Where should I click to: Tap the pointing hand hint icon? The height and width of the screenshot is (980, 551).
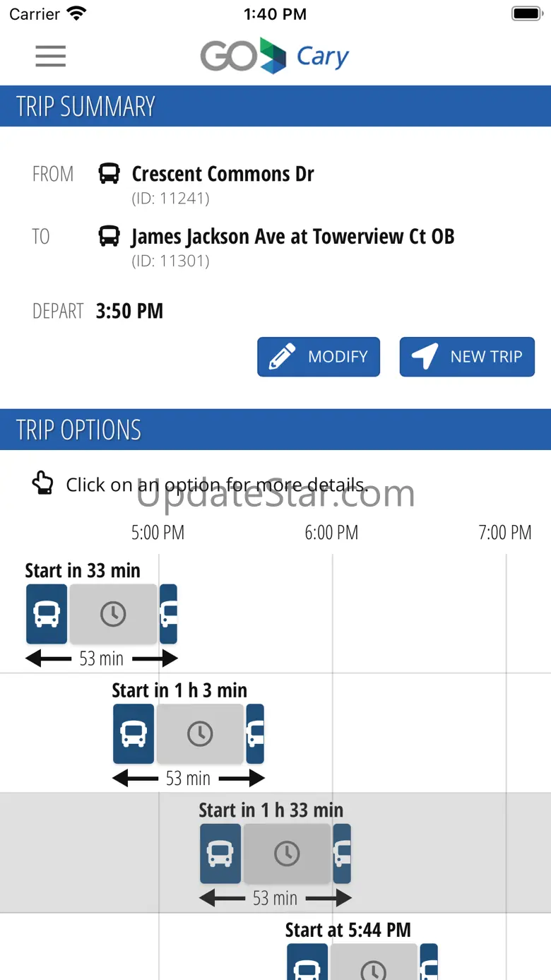43,484
